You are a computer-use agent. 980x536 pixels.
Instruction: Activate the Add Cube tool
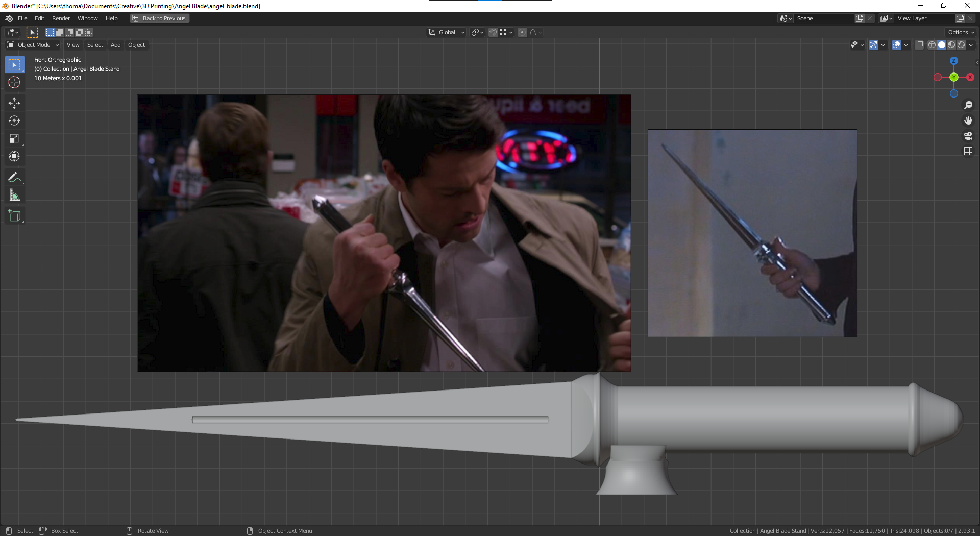[x=14, y=216]
